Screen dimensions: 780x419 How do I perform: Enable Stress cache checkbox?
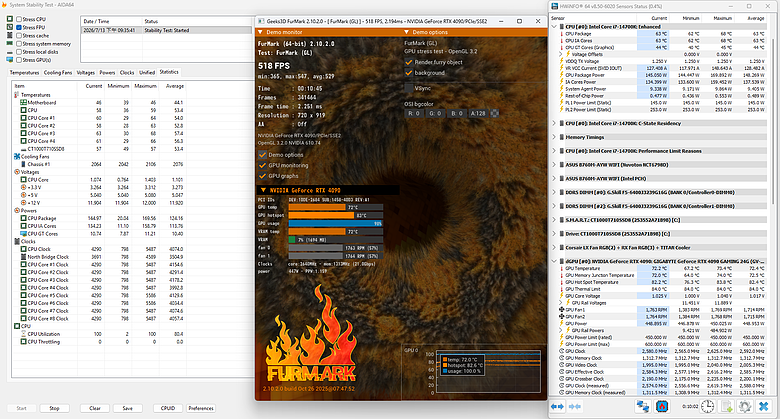pyautogui.click(x=19, y=35)
